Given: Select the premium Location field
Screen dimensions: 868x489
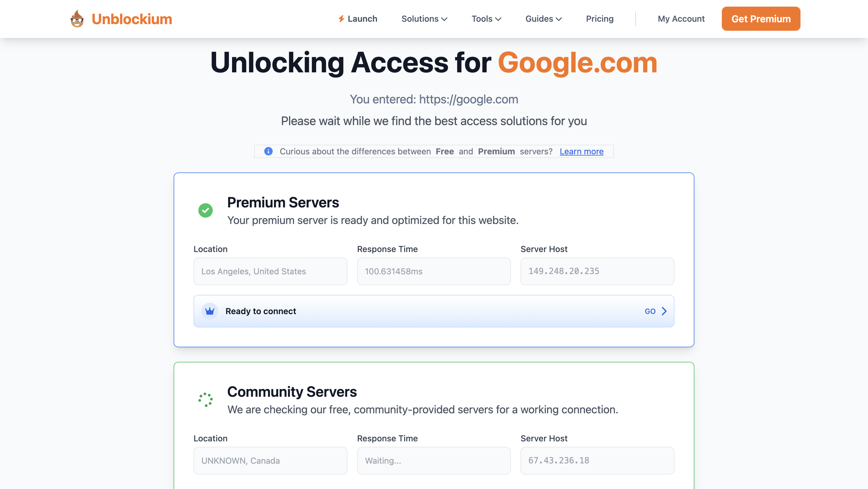Looking at the screenshot, I should pyautogui.click(x=270, y=271).
